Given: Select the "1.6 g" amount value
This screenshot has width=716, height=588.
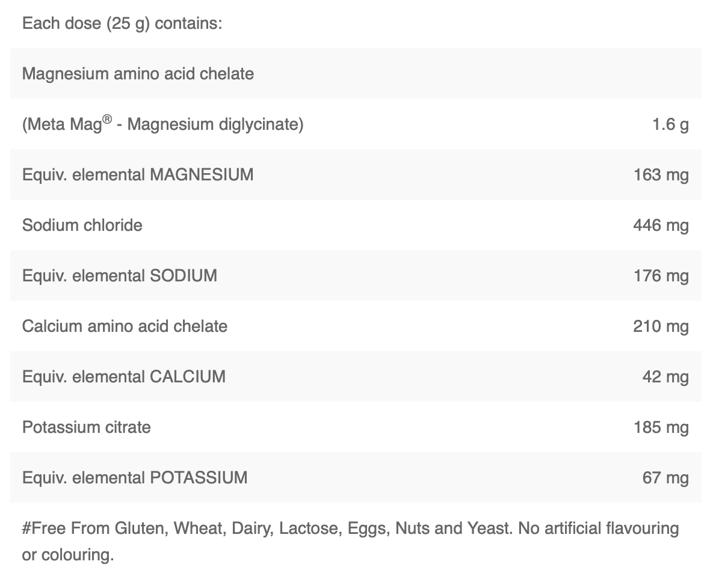Looking at the screenshot, I should coord(670,124).
